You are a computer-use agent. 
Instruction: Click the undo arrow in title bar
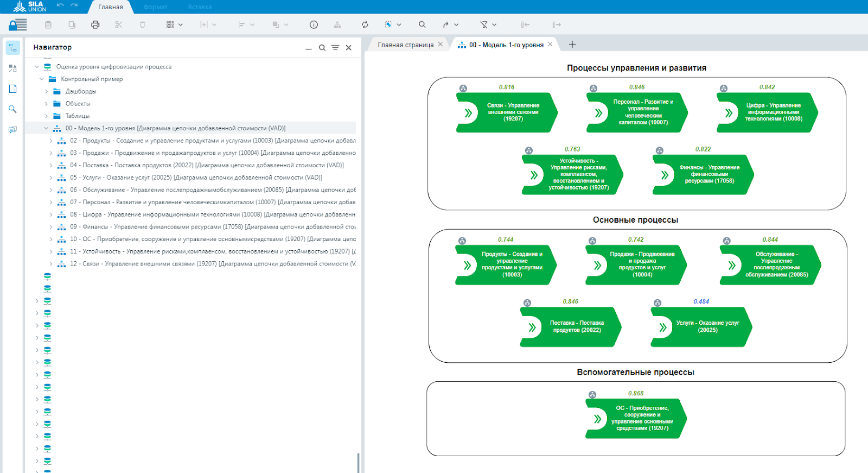(x=60, y=6)
